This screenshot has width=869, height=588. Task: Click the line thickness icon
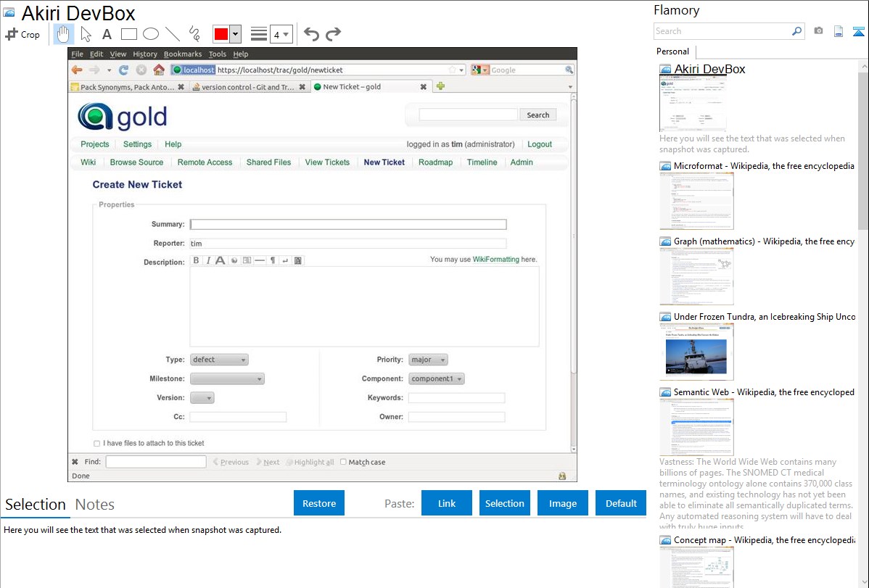tap(259, 34)
